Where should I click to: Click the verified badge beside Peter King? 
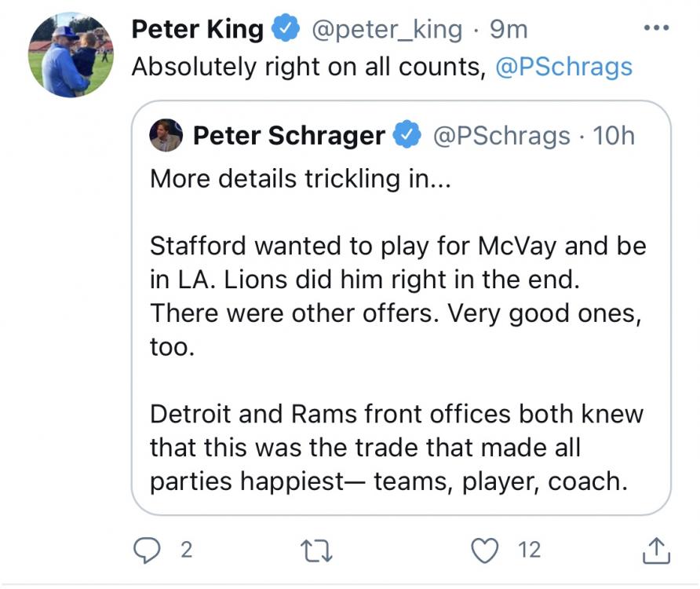tap(284, 30)
